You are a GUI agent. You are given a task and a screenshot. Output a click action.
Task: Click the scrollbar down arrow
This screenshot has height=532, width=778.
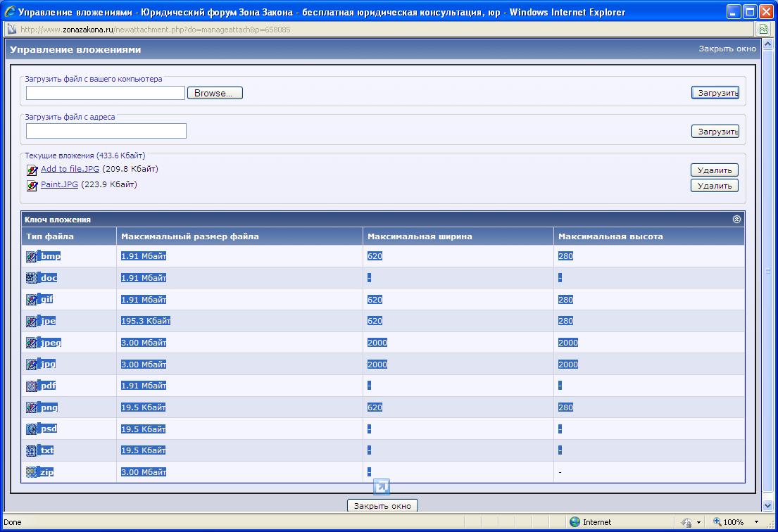(767, 506)
